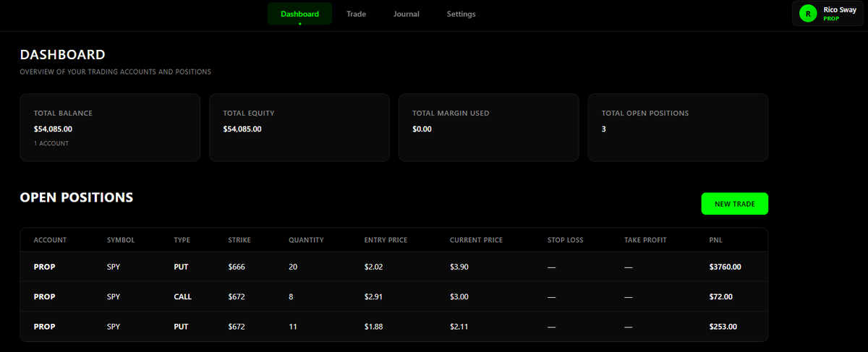Click the ENTRY PRICE column header
This screenshot has height=352, width=868.
tap(386, 239)
